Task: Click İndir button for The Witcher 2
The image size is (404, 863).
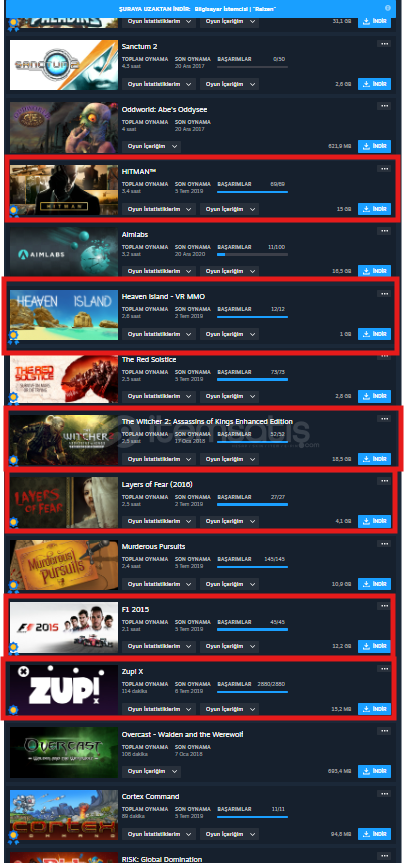Action: click(x=374, y=459)
